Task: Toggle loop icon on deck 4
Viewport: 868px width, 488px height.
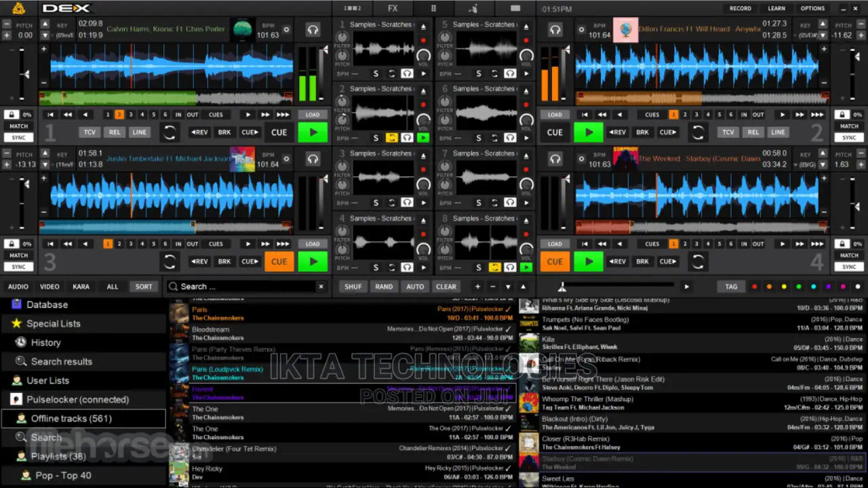Action: coord(697,262)
